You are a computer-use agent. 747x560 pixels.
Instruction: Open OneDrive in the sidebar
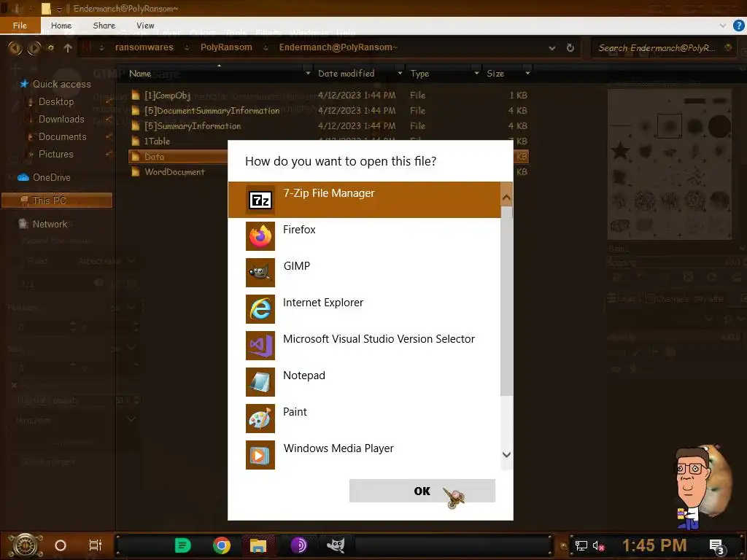tap(52, 178)
